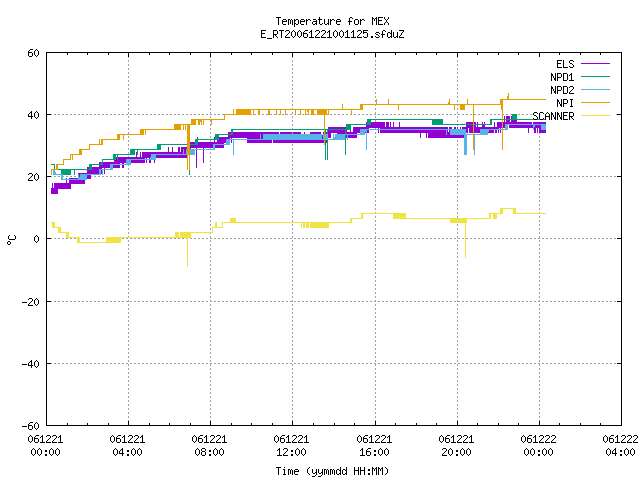Click the x-axis label '061221 08:00'

coord(210,446)
